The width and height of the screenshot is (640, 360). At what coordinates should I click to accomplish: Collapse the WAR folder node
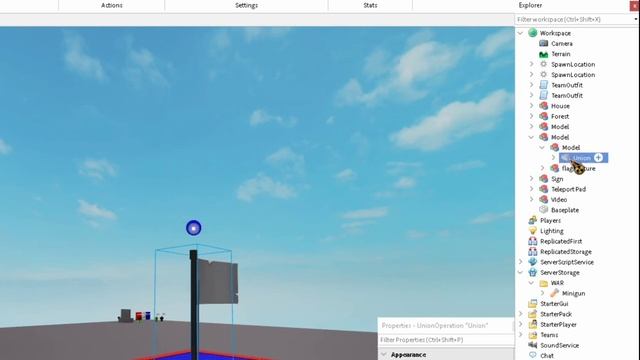tap(531, 283)
